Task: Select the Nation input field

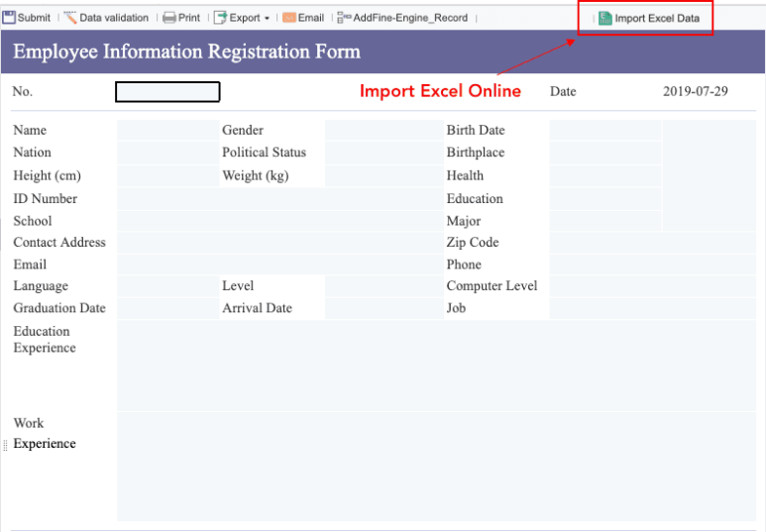Action: 168,153
